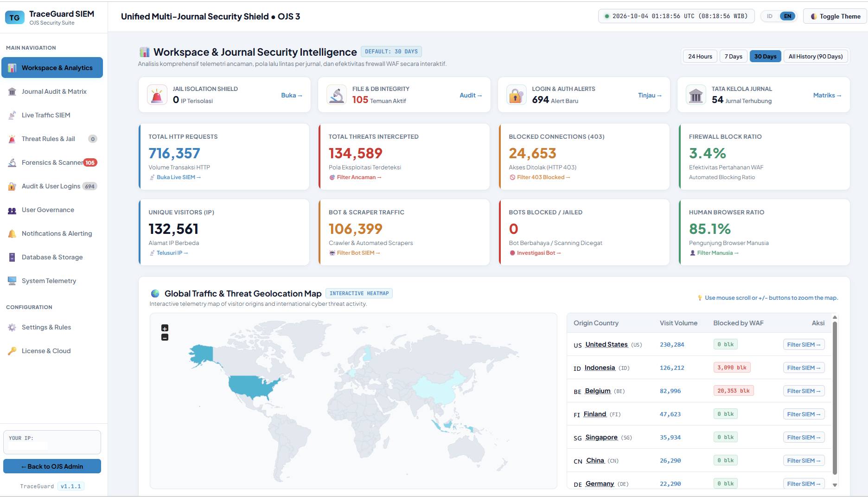
Task: Click the License & Cloud key icon
Action: (x=12, y=351)
